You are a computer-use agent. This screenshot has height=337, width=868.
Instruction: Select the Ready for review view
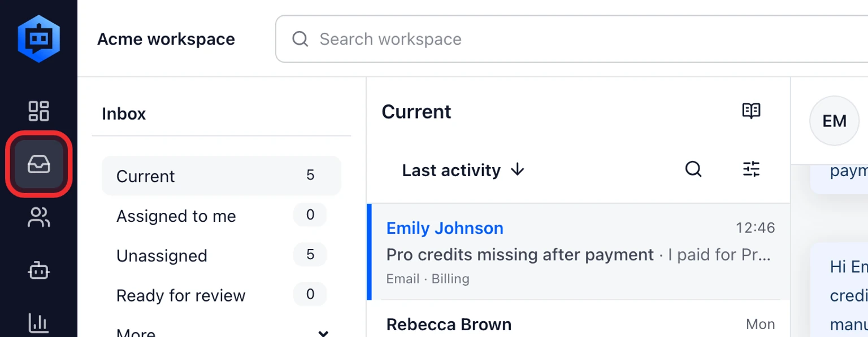click(x=222, y=295)
